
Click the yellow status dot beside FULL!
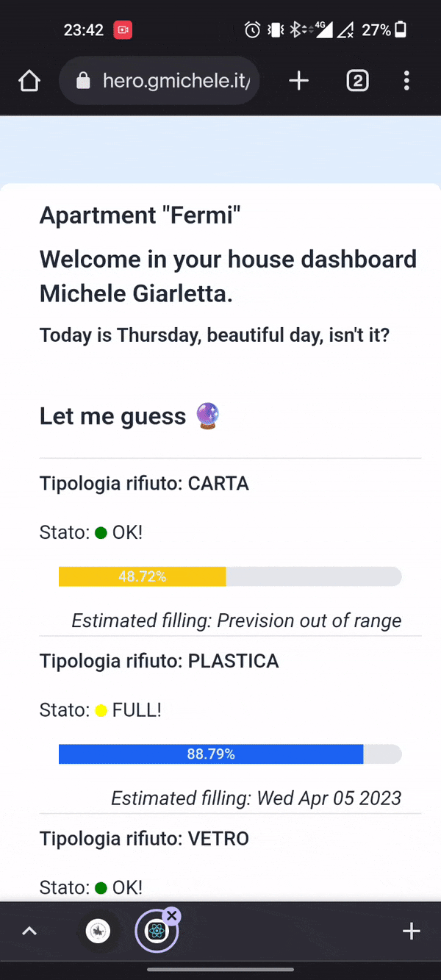point(101,711)
